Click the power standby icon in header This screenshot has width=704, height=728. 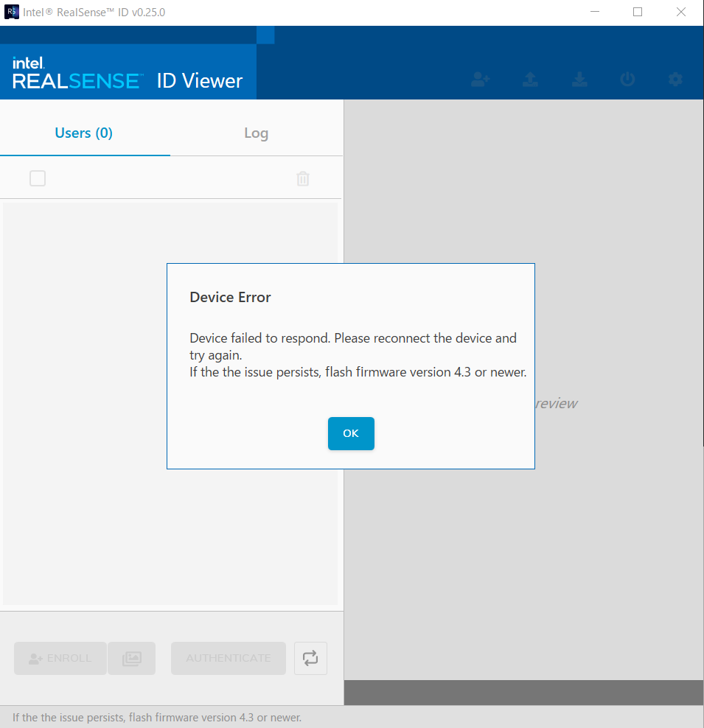tap(627, 79)
